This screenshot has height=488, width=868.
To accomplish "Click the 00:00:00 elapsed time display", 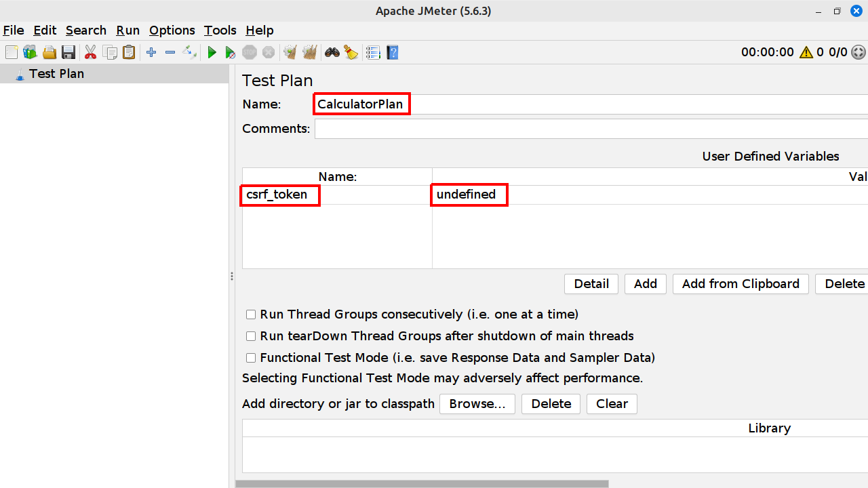I will click(768, 52).
